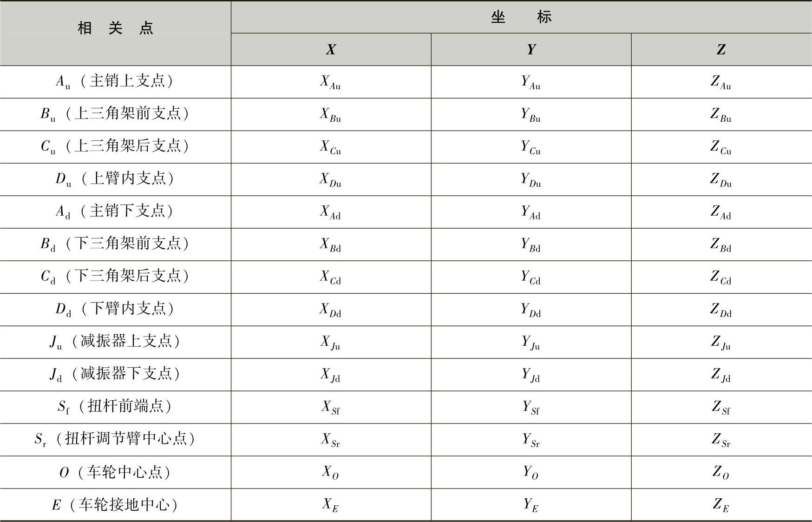Click the 相关点 header cell
Screen dimensions: 812x522
(x=115, y=33)
